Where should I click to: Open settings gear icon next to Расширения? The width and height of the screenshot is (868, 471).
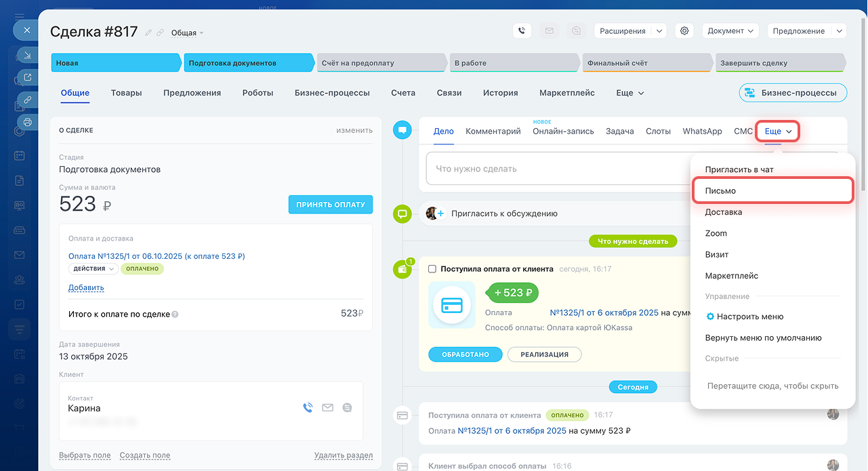(x=684, y=31)
